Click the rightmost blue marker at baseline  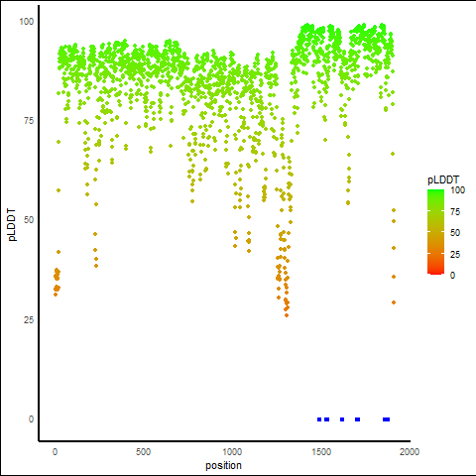[x=386, y=419]
